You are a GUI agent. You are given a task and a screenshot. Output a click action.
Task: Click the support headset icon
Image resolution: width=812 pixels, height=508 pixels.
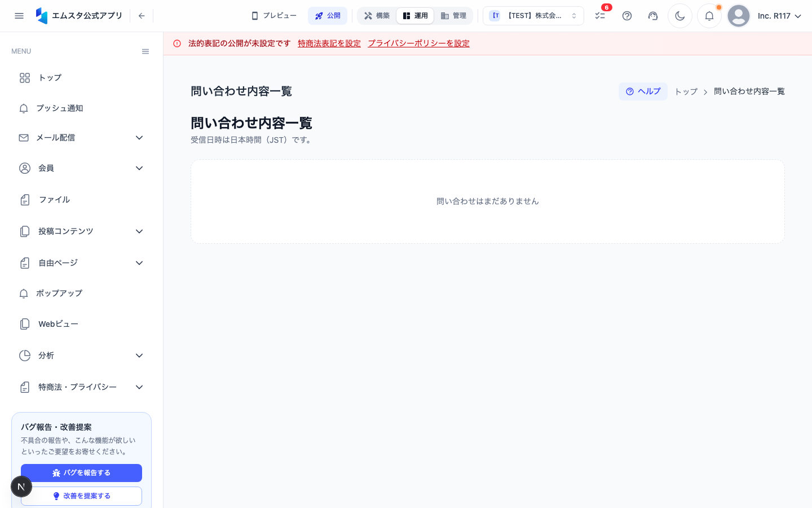pyautogui.click(x=653, y=16)
